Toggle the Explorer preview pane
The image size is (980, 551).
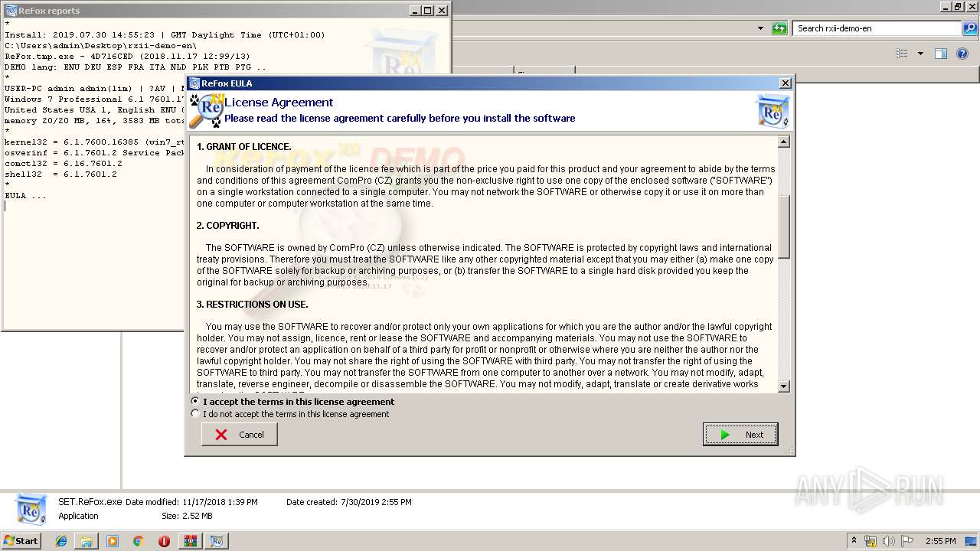tap(941, 54)
